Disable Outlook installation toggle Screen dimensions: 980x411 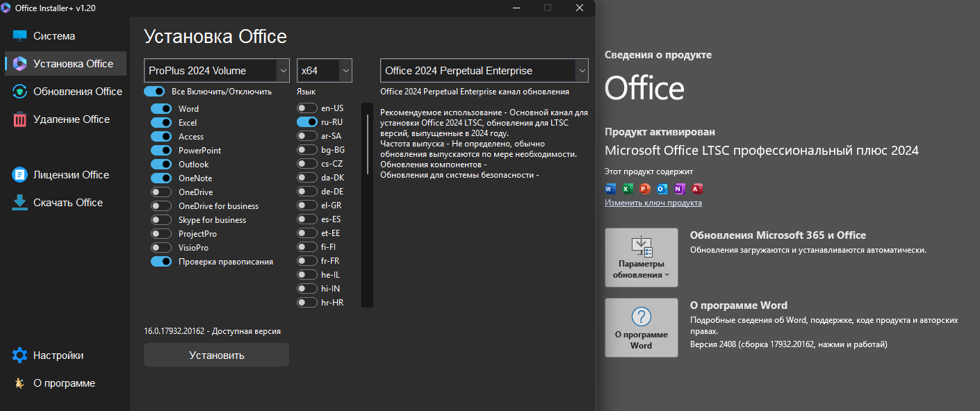point(161,165)
